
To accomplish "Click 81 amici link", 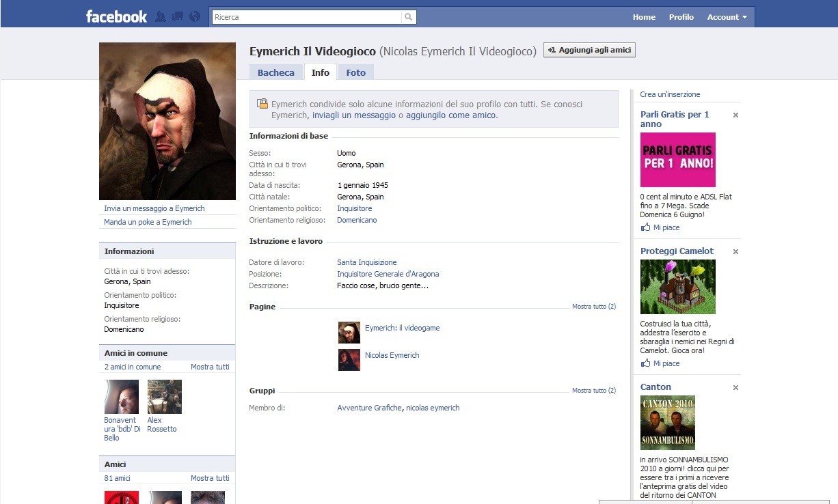I will click(x=117, y=478).
